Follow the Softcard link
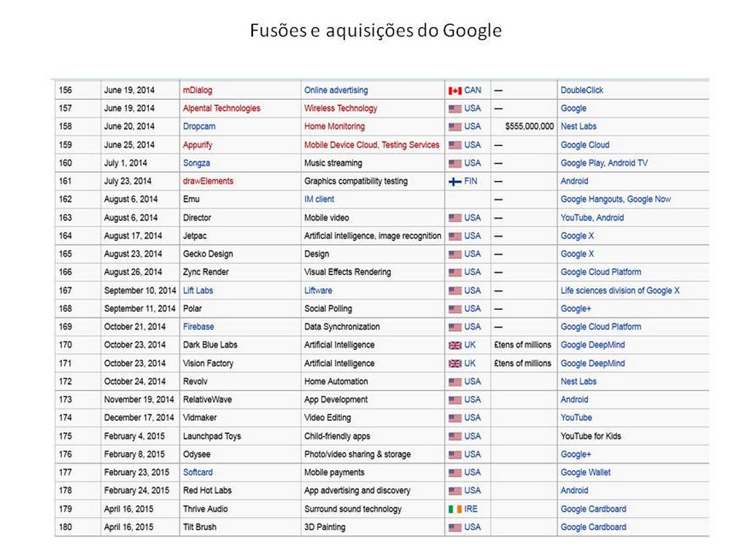This screenshot has height=560, width=747. click(x=198, y=472)
